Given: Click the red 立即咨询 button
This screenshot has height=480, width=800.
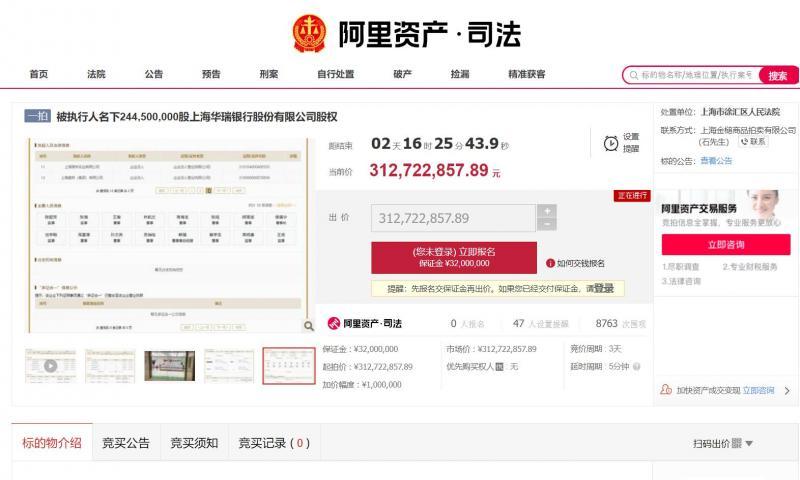Looking at the screenshot, I should click(726, 245).
